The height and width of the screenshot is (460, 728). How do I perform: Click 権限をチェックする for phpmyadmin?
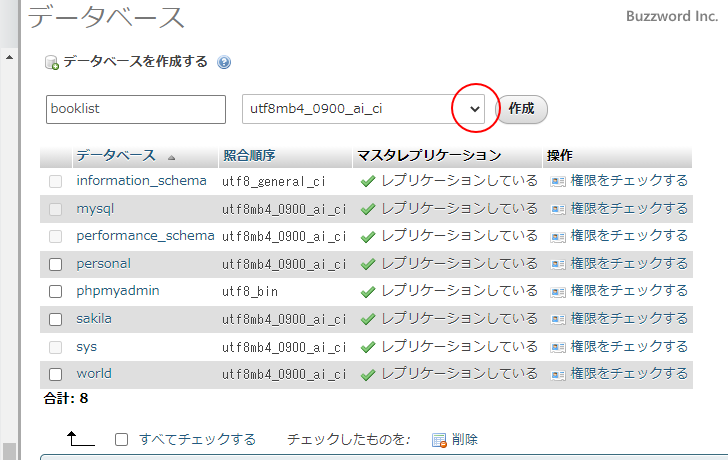coord(629,291)
